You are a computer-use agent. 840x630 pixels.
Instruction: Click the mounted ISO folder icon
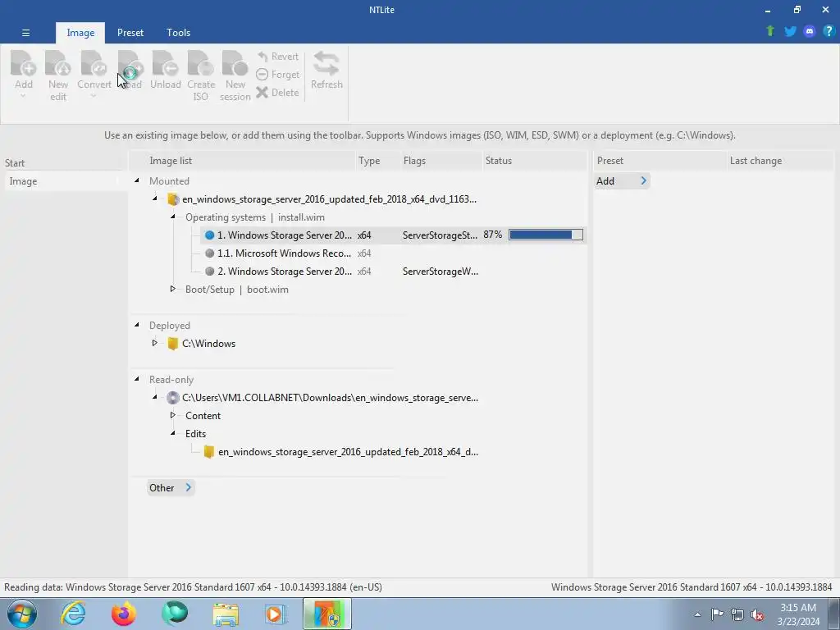pyautogui.click(x=173, y=199)
